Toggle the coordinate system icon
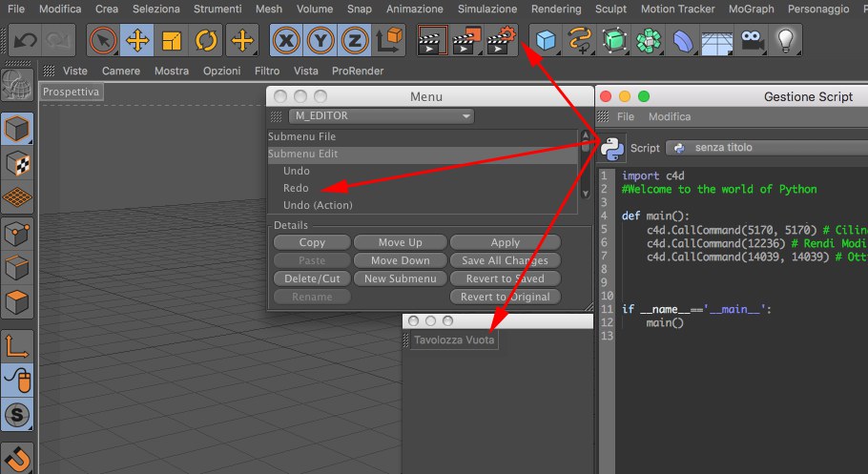This screenshot has height=474, width=868. coord(389,40)
